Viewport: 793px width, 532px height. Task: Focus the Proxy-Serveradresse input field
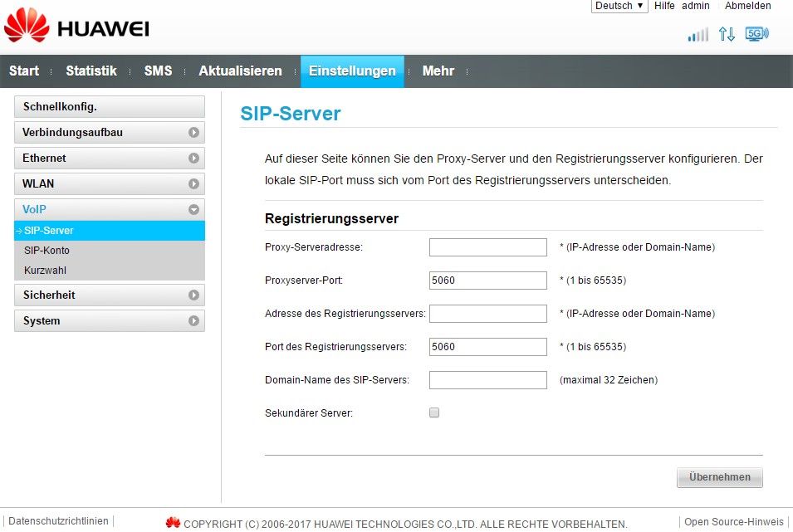tap(487, 247)
